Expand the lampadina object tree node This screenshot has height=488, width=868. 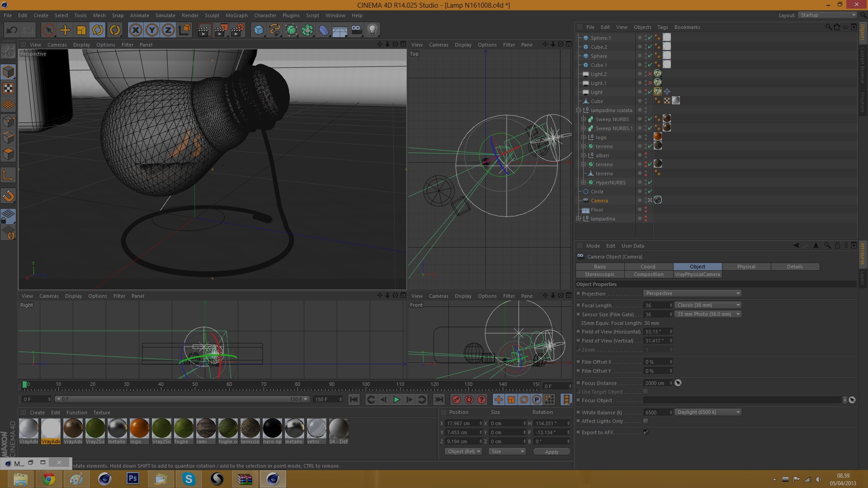click(579, 219)
